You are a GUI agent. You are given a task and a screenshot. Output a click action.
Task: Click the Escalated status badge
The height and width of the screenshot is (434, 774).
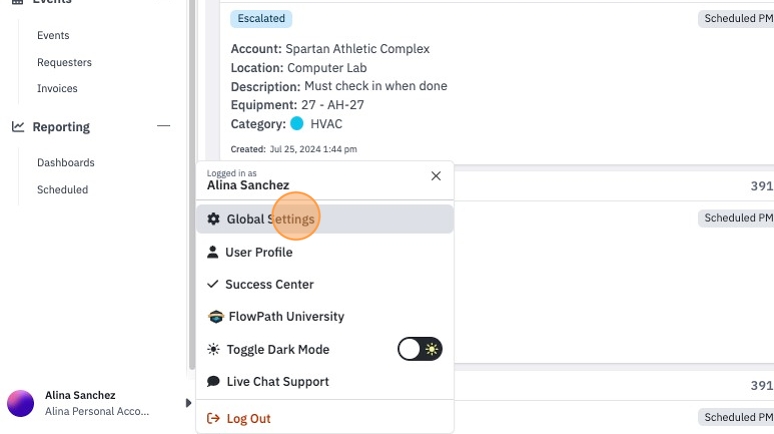[261, 18]
